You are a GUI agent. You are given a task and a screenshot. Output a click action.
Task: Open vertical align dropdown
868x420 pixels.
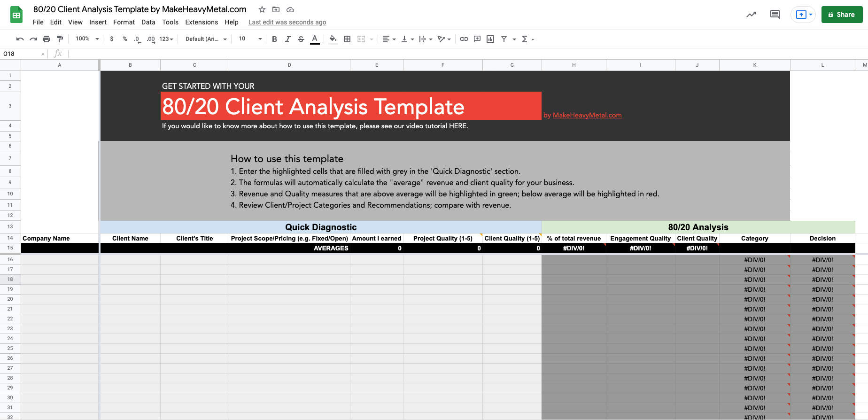tap(407, 39)
